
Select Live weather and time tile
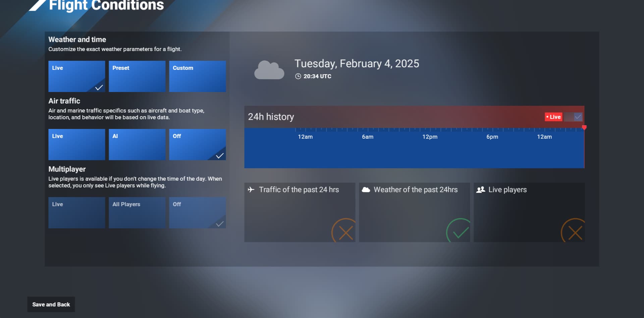click(76, 76)
